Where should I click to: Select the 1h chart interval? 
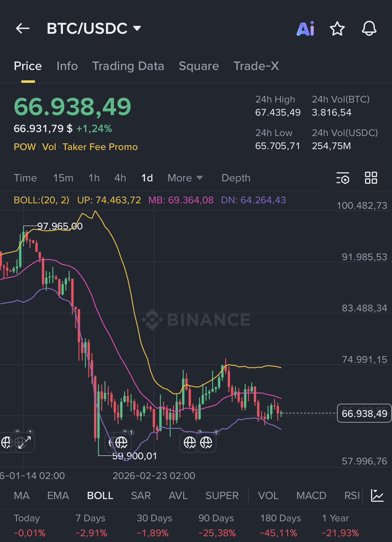pyautogui.click(x=94, y=178)
